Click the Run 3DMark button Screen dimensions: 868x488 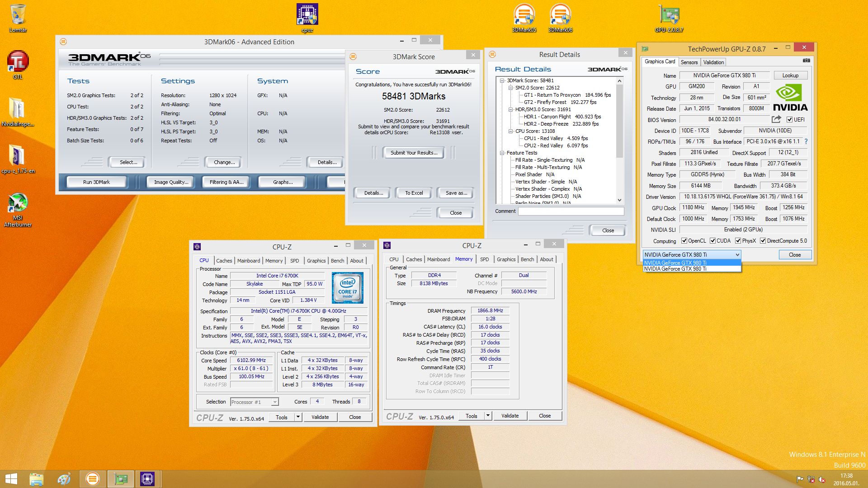click(x=96, y=182)
